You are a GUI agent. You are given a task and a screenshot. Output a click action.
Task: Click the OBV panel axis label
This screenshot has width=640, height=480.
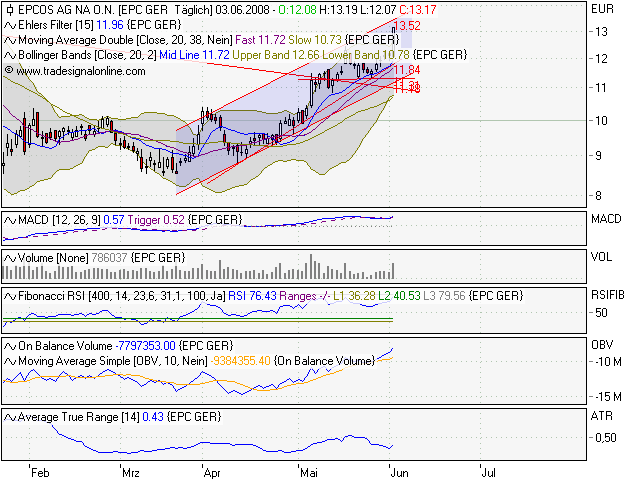[x=602, y=345]
